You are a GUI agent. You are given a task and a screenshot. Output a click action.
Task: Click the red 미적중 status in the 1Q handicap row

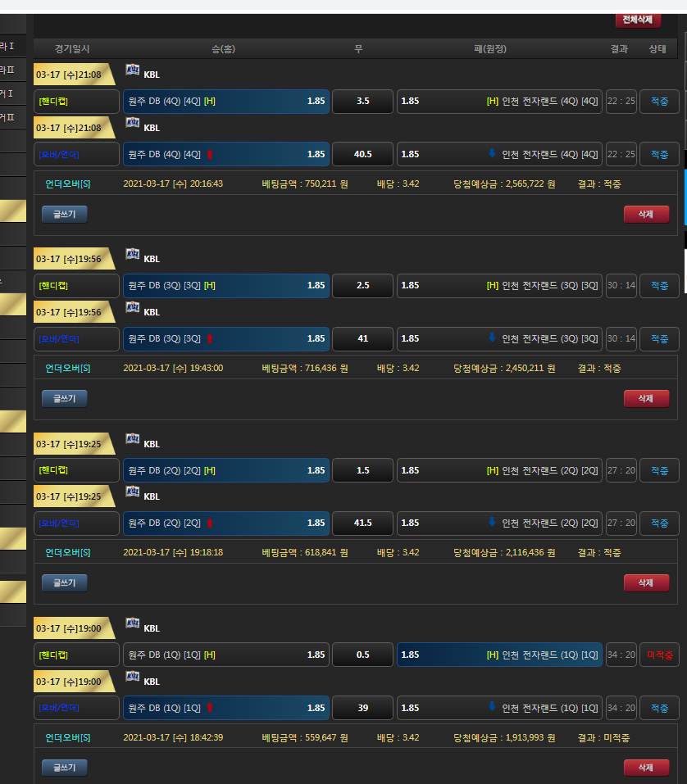(x=659, y=655)
